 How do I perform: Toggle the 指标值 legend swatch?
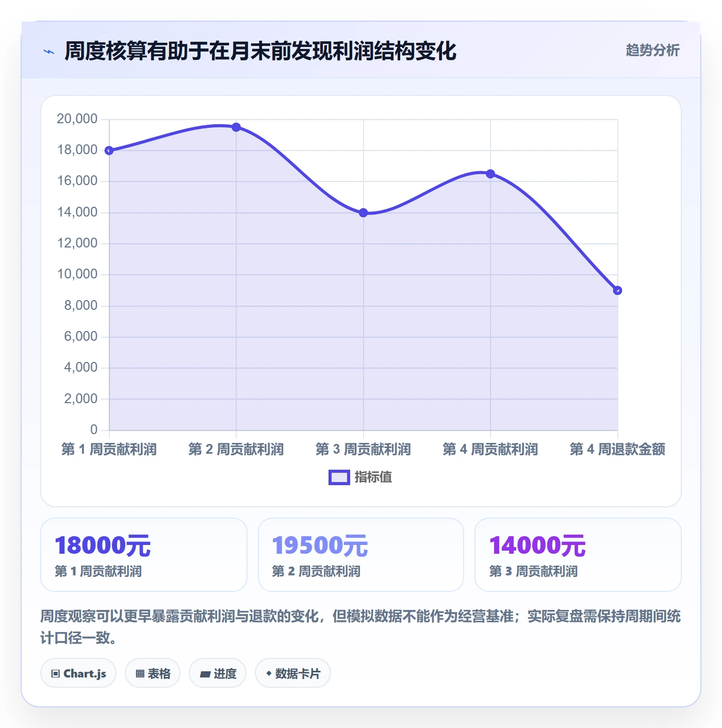[x=339, y=477]
